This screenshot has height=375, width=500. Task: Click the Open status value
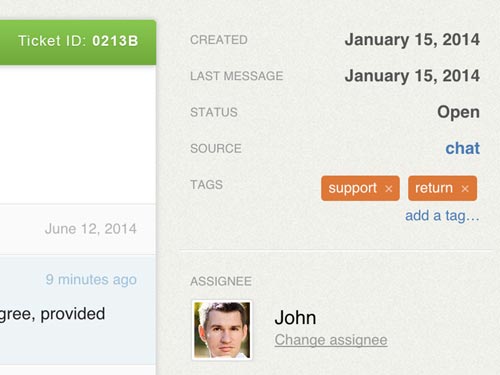point(458,112)
